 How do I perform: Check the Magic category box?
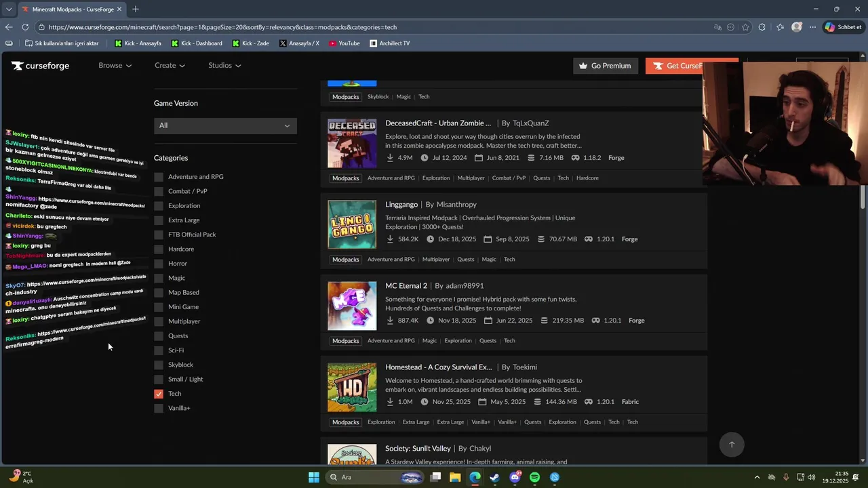[159, 278]
